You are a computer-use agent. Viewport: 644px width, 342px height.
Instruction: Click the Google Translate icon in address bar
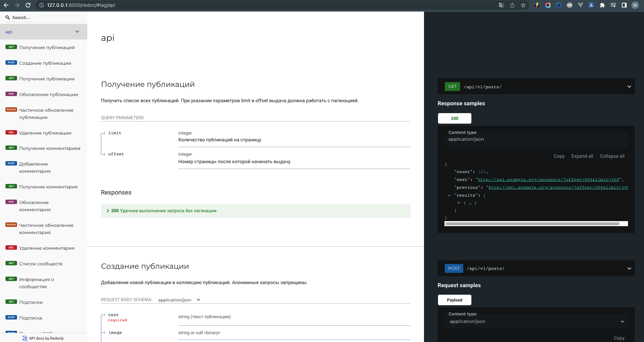pyautogui.click(x=501, y=5)
